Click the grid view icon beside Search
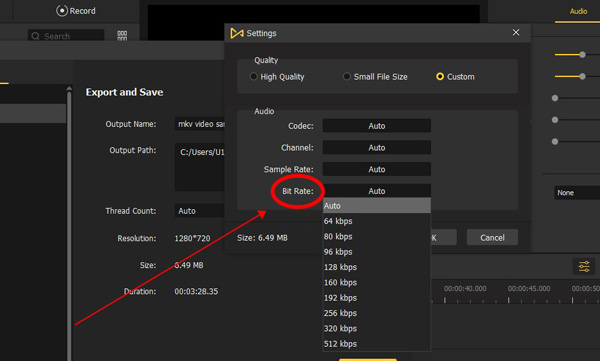This screenshot has width=600, height=361. pyautogui.click(x=122, y=36)
